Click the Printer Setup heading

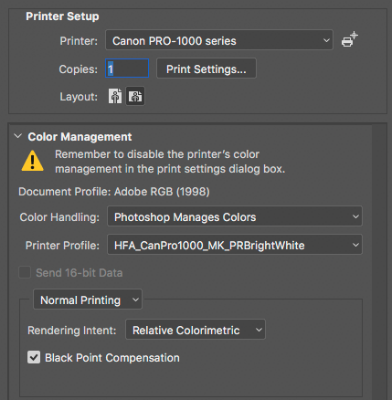coord(62,16)
